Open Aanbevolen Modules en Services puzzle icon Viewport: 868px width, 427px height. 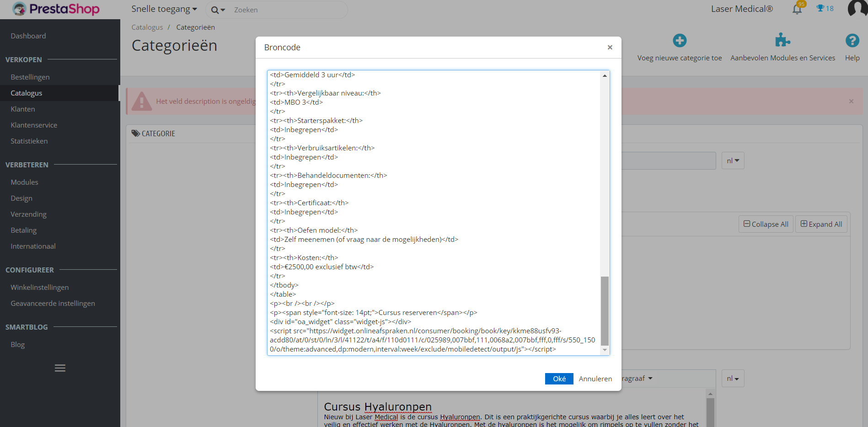[x=782, y=41]
